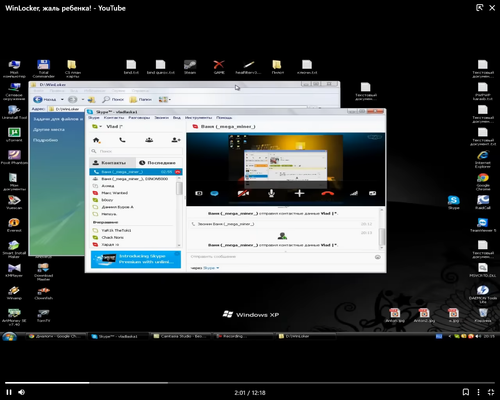
Task: Click the add contact icon
Action: click(176, 140)
